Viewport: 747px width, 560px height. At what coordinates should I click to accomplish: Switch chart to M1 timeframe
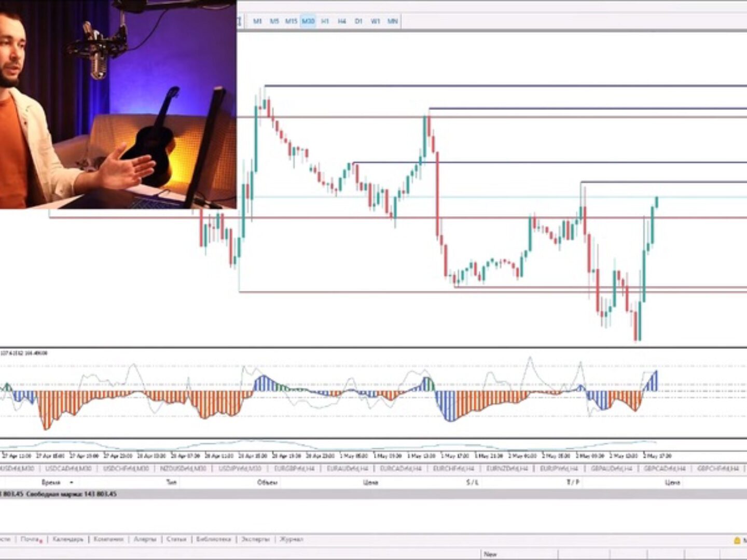(x=257, y=21)
